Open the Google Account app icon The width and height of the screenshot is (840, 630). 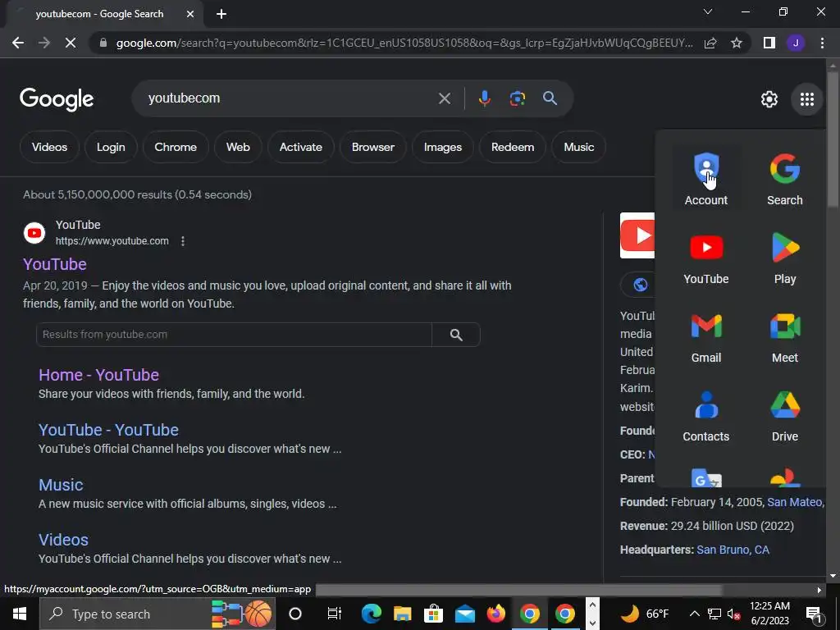click(706, 180)
